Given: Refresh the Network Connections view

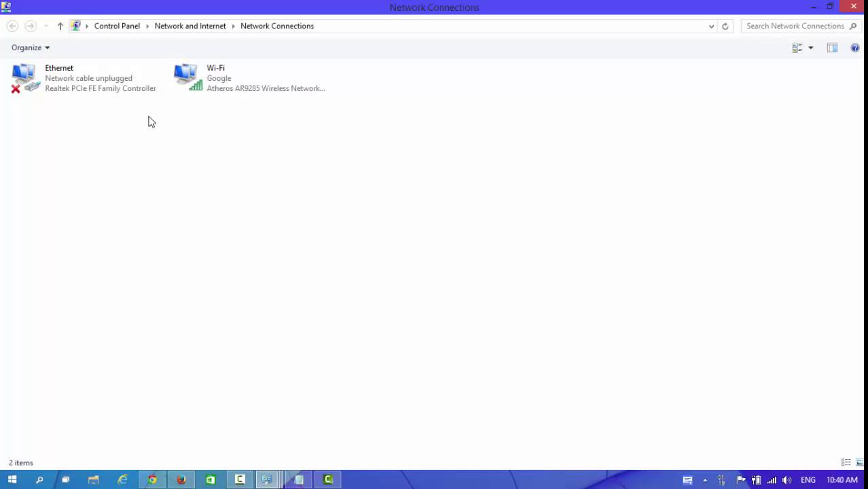Looking at the screenshot, I should pyautogui.click(x=725, y=26).
